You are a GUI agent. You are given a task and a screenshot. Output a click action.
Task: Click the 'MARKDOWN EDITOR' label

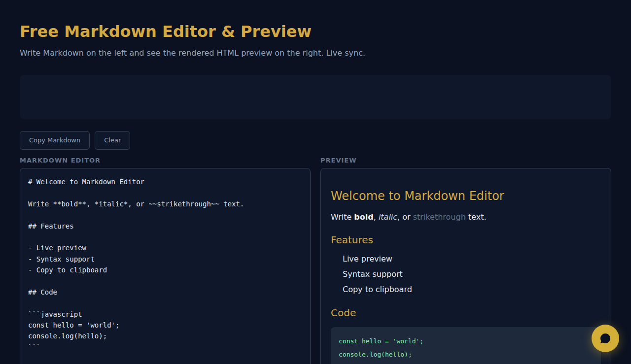click(x=60, y=161)
